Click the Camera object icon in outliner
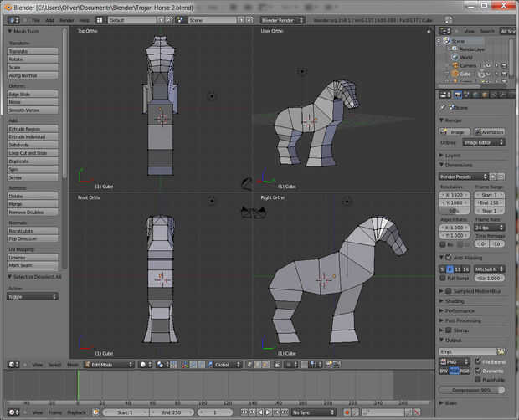519x420 pixels. click(x=455, y=65)
